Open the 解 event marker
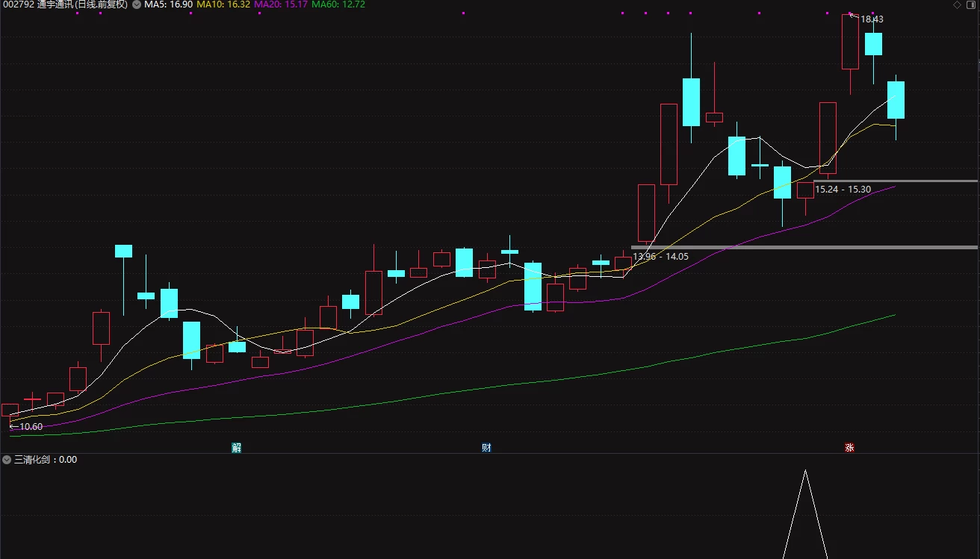The height and width of the screenshot is (559, 980). pos(237,448)
